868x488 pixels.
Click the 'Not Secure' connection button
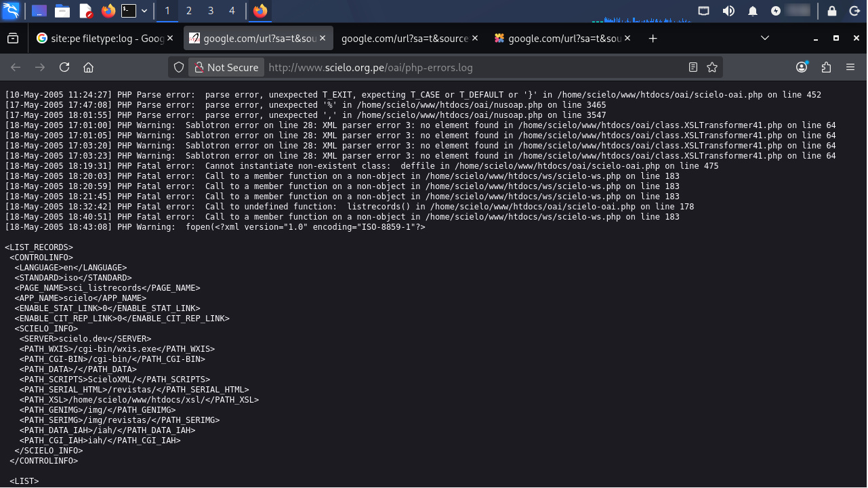pyautogui.click(x=226, y=67)
